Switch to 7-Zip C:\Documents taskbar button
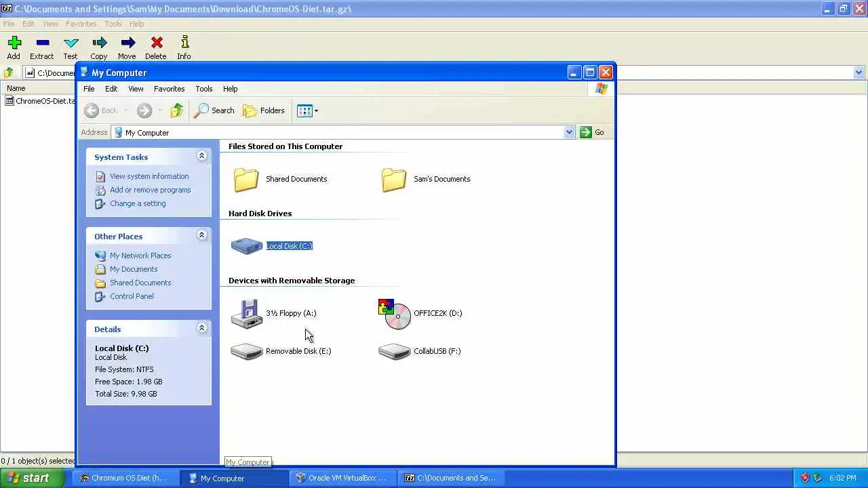The height and width of the screenshot is (488, 868). coord(452,478)
